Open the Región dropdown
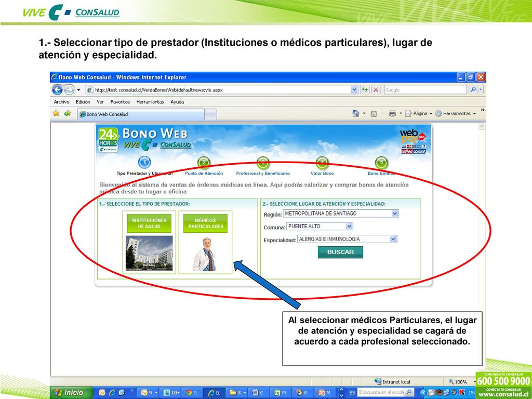 click(341, 214)
